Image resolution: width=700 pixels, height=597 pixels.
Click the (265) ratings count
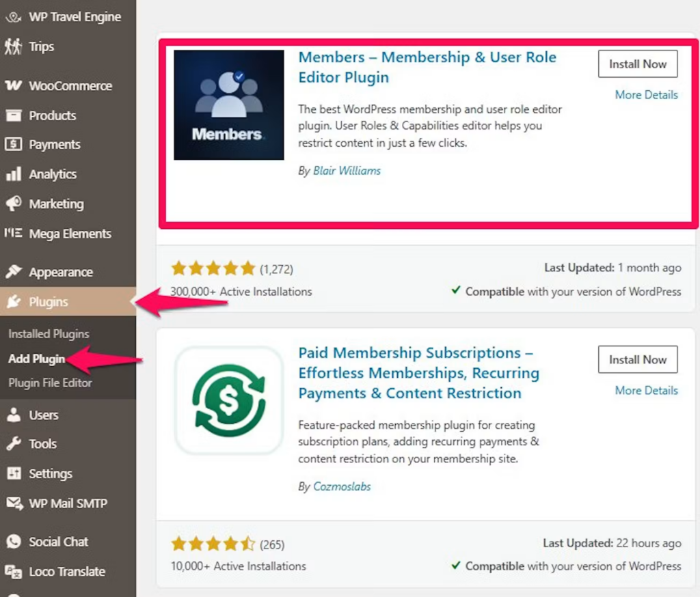272,545
